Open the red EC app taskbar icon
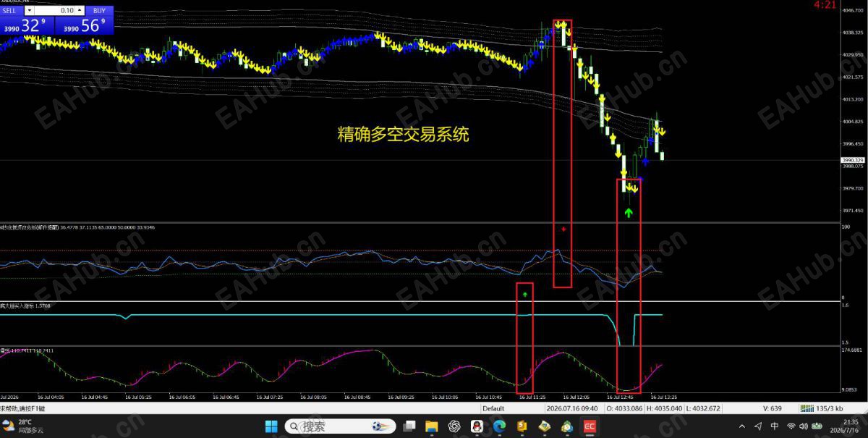The width and height of the screenshot is (868, 438). click(x=590, y=426)
